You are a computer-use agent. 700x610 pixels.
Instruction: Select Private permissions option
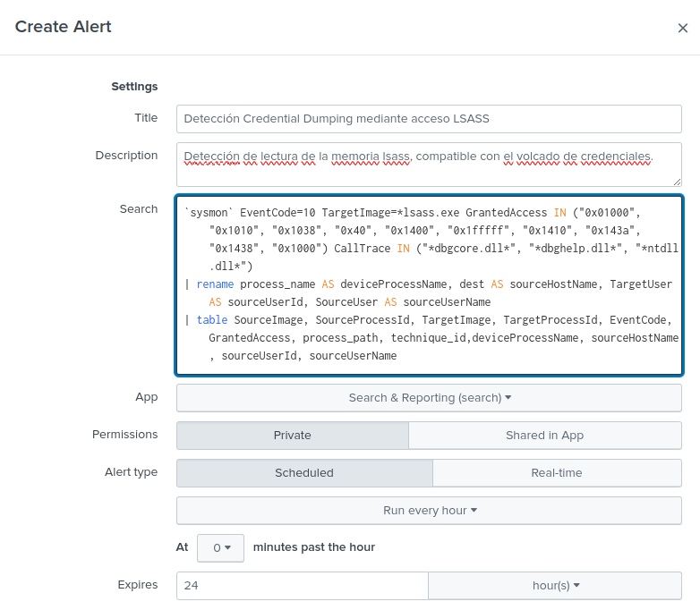[292, 436]
